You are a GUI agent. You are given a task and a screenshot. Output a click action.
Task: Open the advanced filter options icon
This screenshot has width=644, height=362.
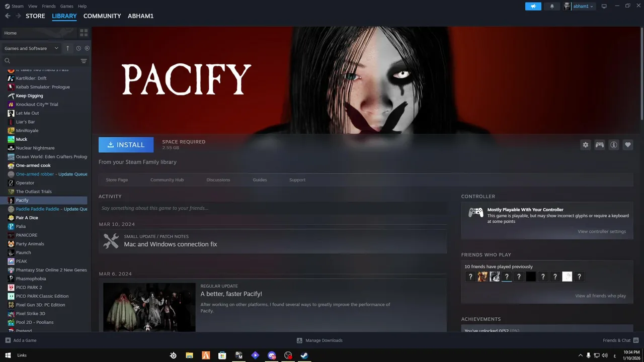pos(84,61)
